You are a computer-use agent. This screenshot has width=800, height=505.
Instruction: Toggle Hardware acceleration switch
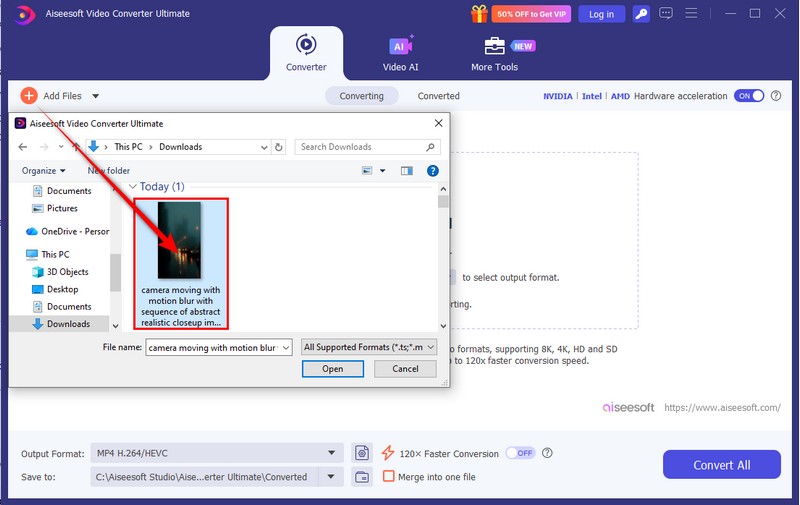[x=749, y=95]
